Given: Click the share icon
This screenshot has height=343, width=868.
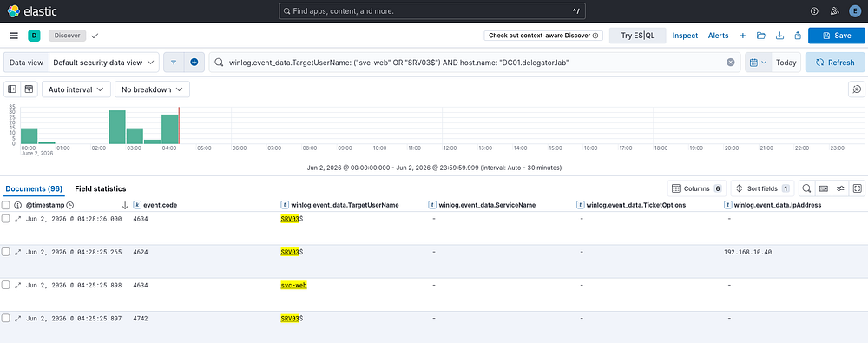Looking at the screenshot, I should [x=798, y=36].
